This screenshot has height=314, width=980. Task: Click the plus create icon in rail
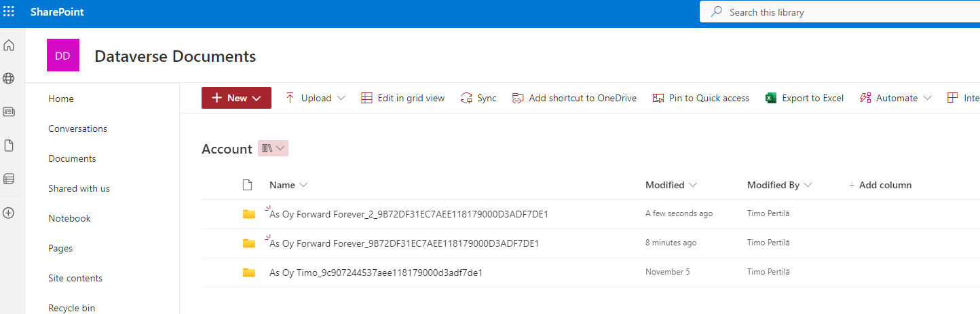tap(9, 213)
